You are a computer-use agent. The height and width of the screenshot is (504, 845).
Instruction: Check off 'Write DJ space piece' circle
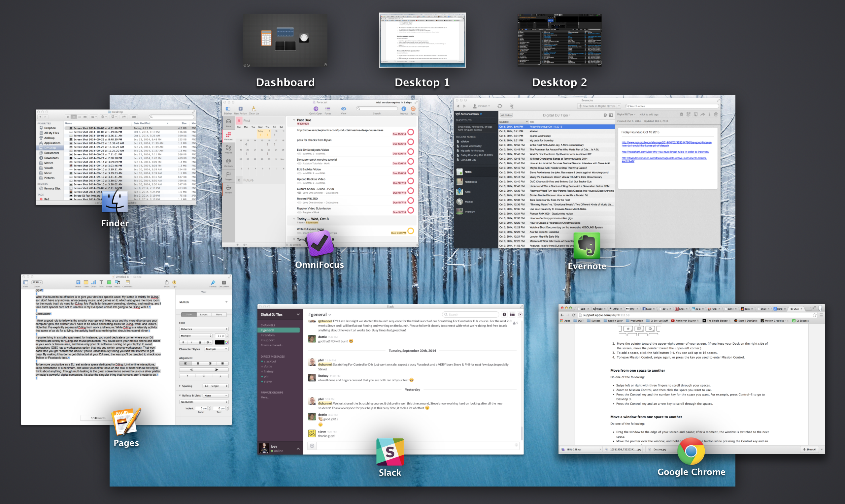411,231
